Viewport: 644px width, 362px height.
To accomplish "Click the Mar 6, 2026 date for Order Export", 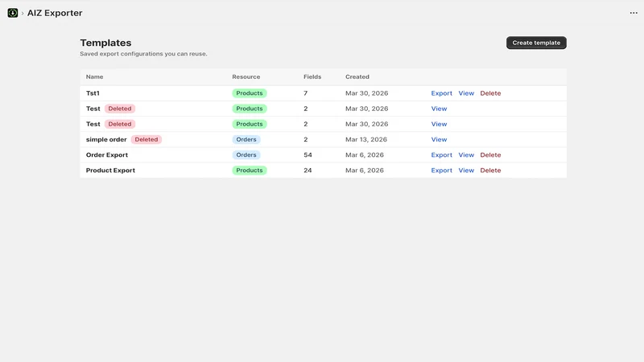I will tap(365, 154).
